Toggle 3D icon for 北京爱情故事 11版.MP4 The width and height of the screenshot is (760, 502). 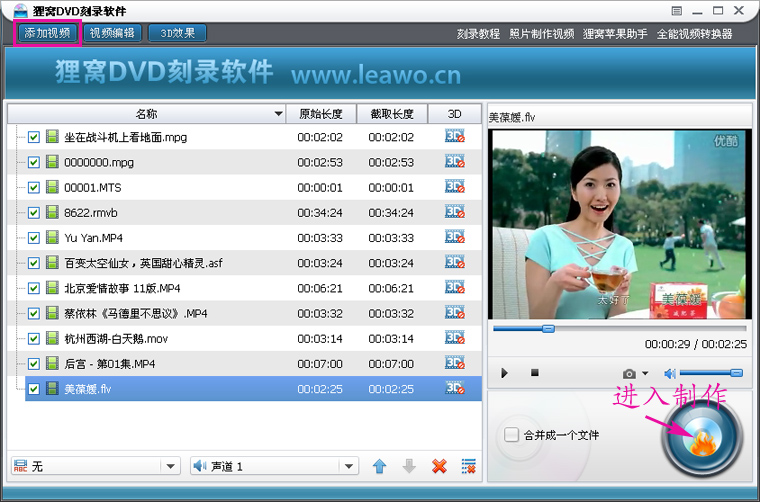pos(455,287)
